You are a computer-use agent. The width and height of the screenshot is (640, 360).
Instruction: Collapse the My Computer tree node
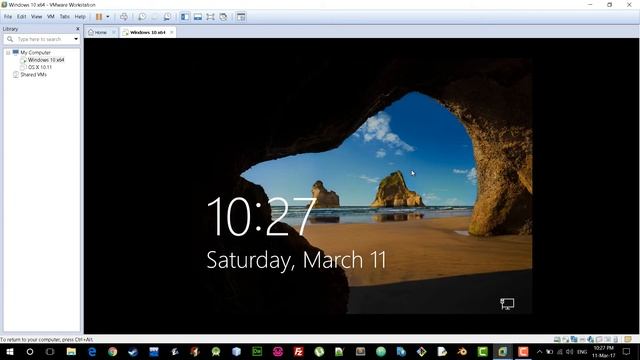coord(8,53)
